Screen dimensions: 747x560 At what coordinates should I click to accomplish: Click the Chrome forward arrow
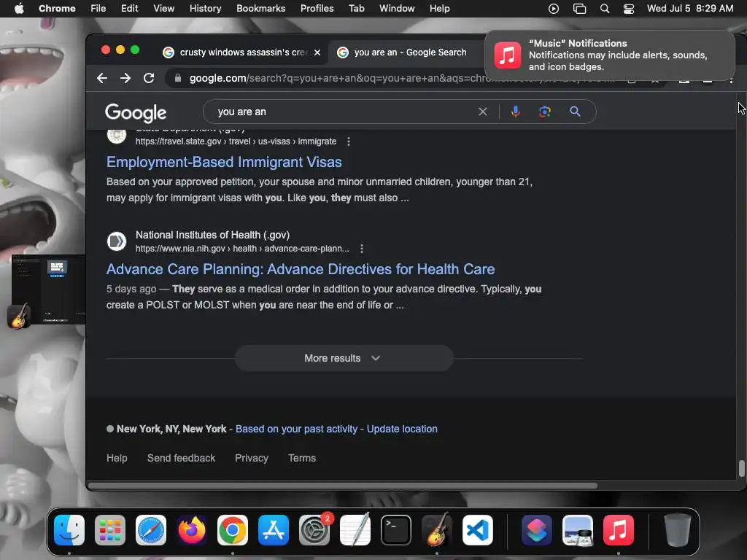pyautogui.click(x=125, y=78)
